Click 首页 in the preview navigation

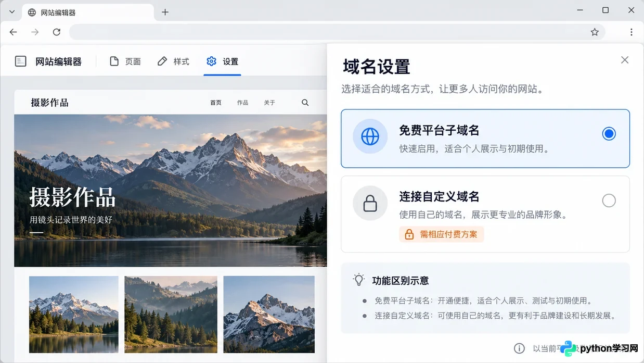pos(216,103)
